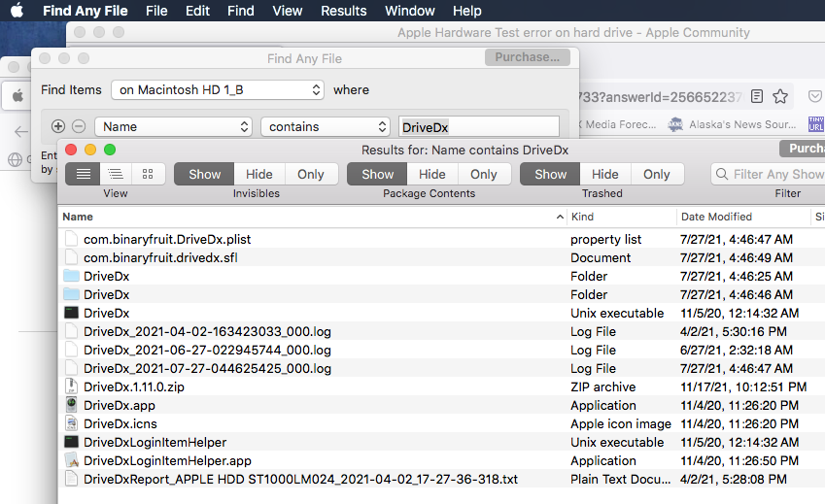This screenshot has height=504, width=825.
Task: Open Find Any File application menu
Action: tap(86, 11)
